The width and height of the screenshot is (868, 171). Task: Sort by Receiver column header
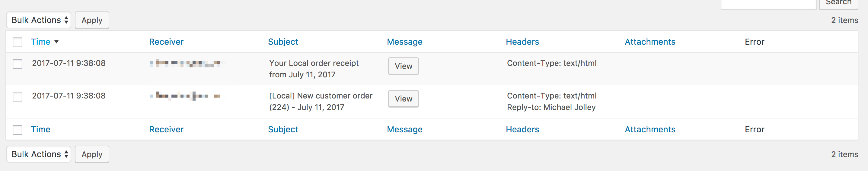click(x=166, y=42)
